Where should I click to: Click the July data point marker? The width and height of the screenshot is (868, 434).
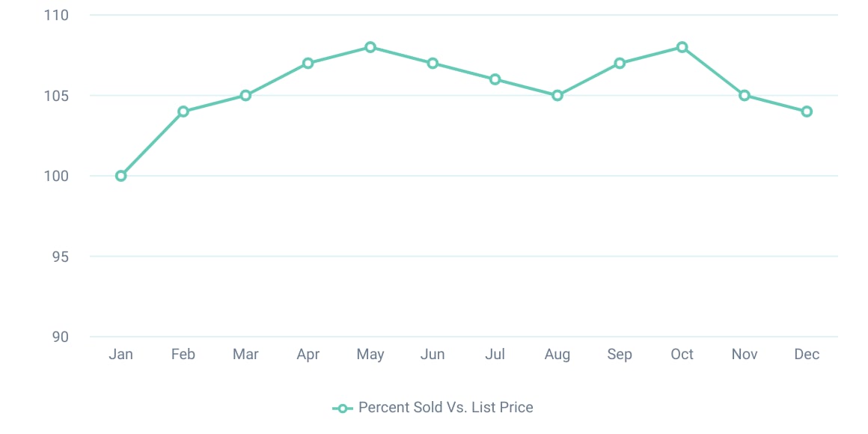pos(495,79)
